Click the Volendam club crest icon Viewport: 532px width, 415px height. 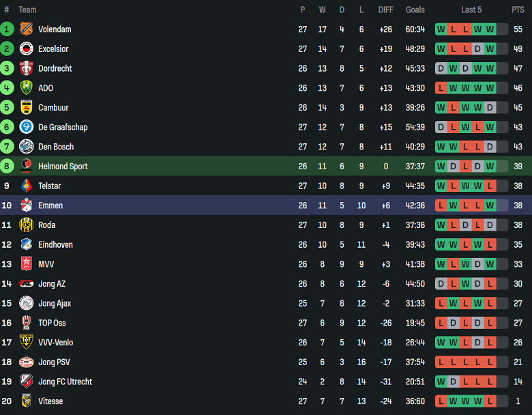[x=26, y=29]
